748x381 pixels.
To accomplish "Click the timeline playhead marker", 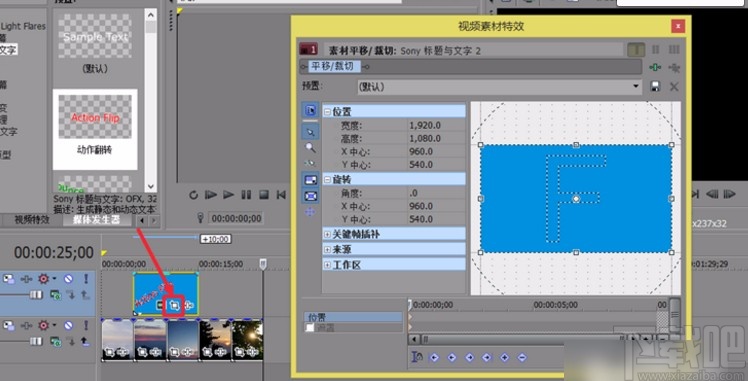I will pyautogui.click(x=262, y=263).
